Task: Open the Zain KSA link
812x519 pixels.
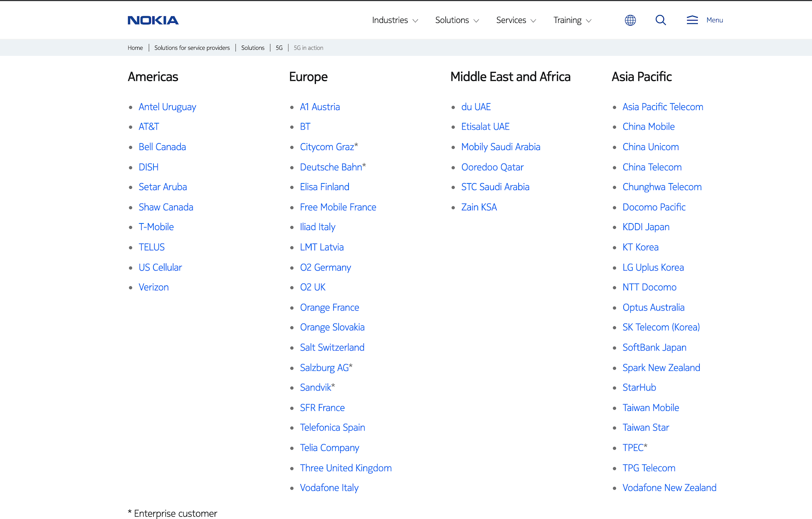Action: point(479,207)
